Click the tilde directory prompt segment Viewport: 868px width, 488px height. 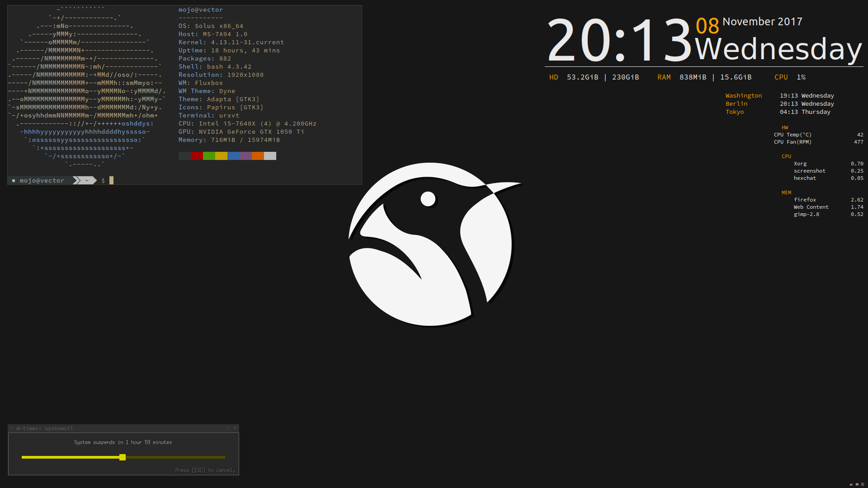click(x=87, y=180)
